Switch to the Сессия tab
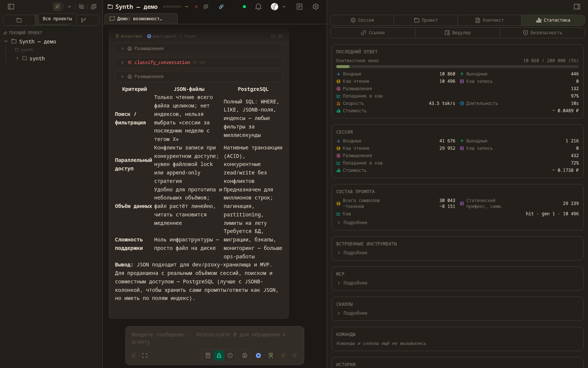The width and height of the screenshot is (588, 368). point(362,20)
